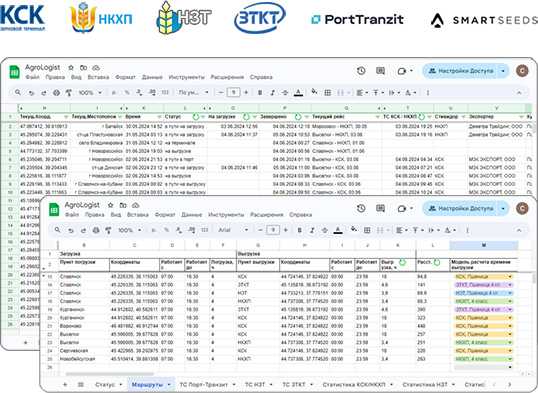Open dropdown chip for КСК, Пшеница in row 15
The width and height of the screenshot is (538, 393).
coord(510,277)
